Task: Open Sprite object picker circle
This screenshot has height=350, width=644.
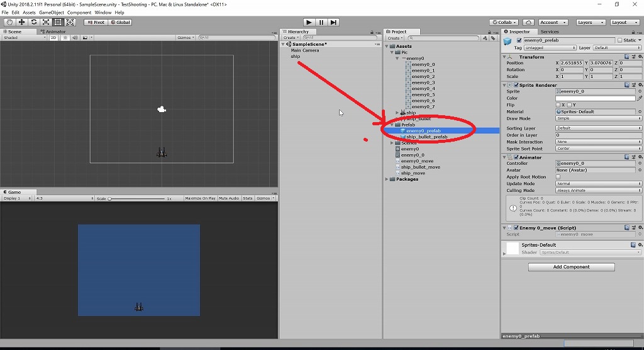Action: (x=640, y=91)
